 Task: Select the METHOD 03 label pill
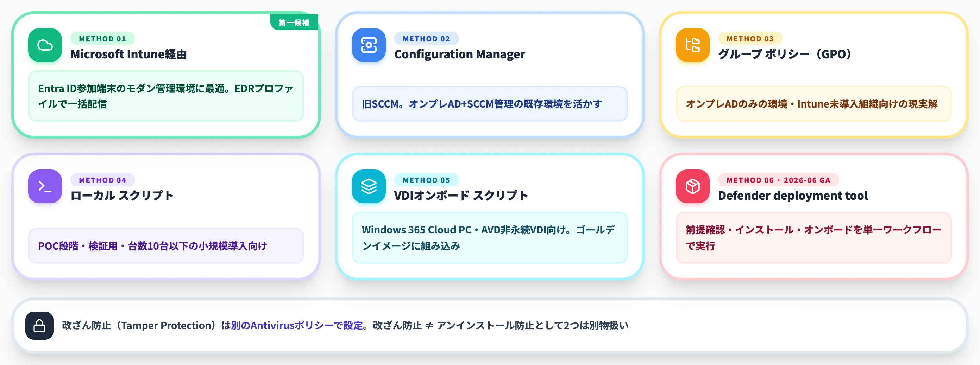click(x=750, y=39)
